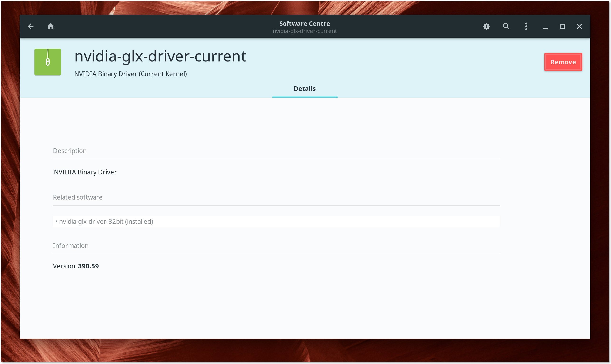
Task: Click the NVIDIA Binary Driver (Current Kernel) subtitle
Action: 131,74
